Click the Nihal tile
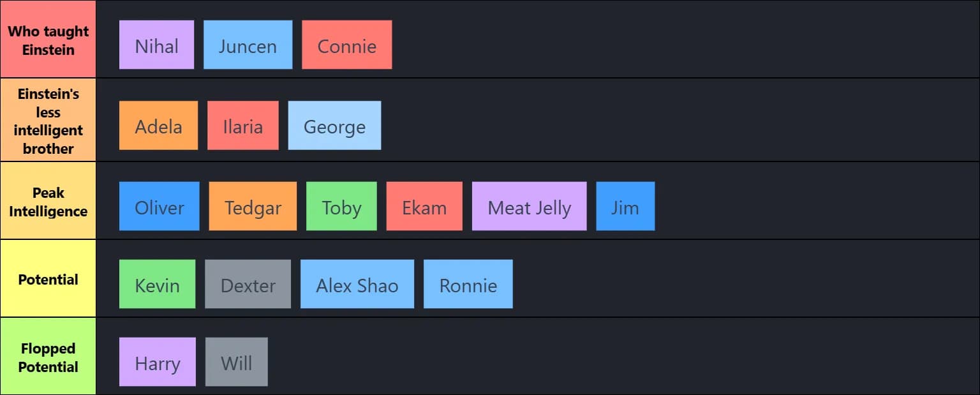 click(x=156, y=45)
